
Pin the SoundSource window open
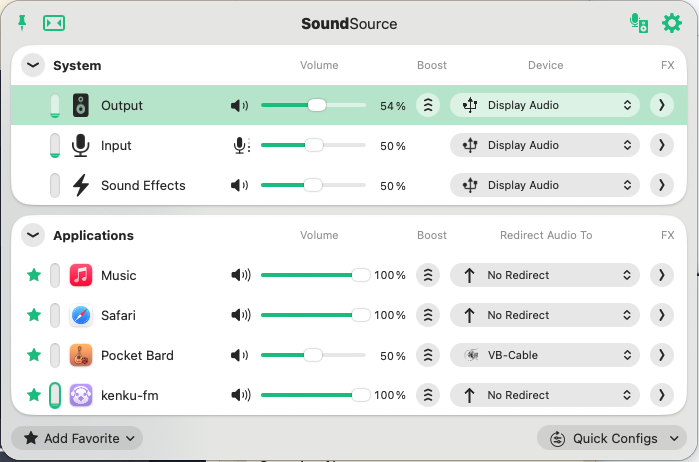pyautogui.click(x=22, y=23)
